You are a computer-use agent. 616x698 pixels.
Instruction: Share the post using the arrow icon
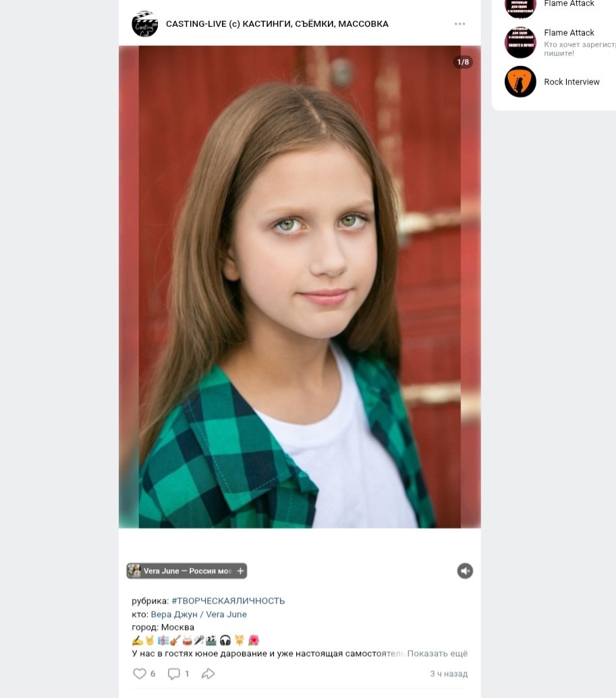(208, 674)
